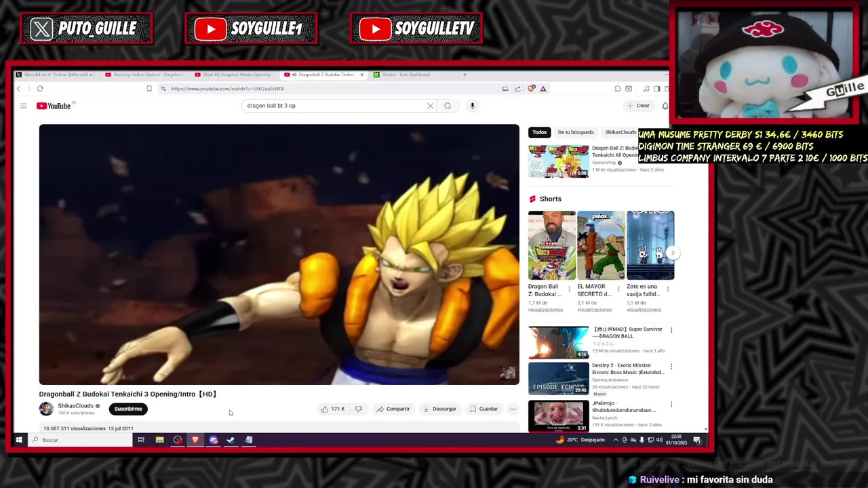
Task: Start voice search with microphone icon
Action: pyautogui.click(x=473, y=106)
